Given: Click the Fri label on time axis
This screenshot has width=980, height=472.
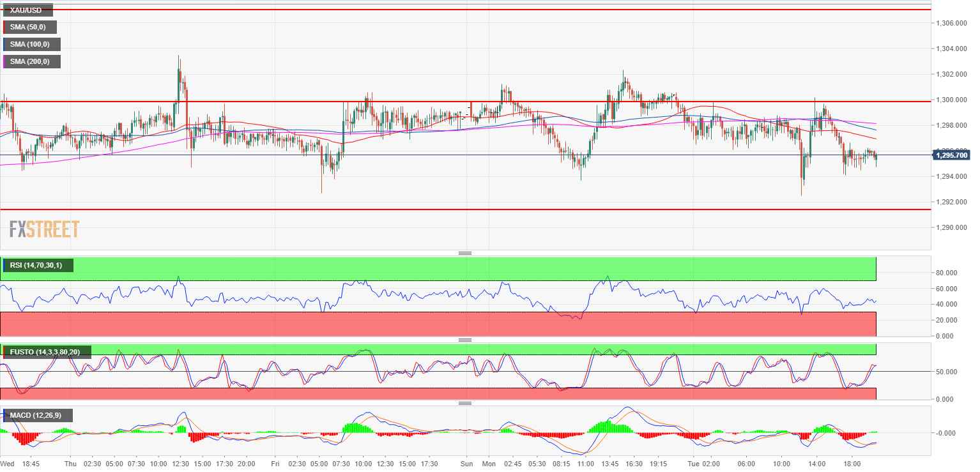Looking at the screenshot, I should tap(275, 464).
